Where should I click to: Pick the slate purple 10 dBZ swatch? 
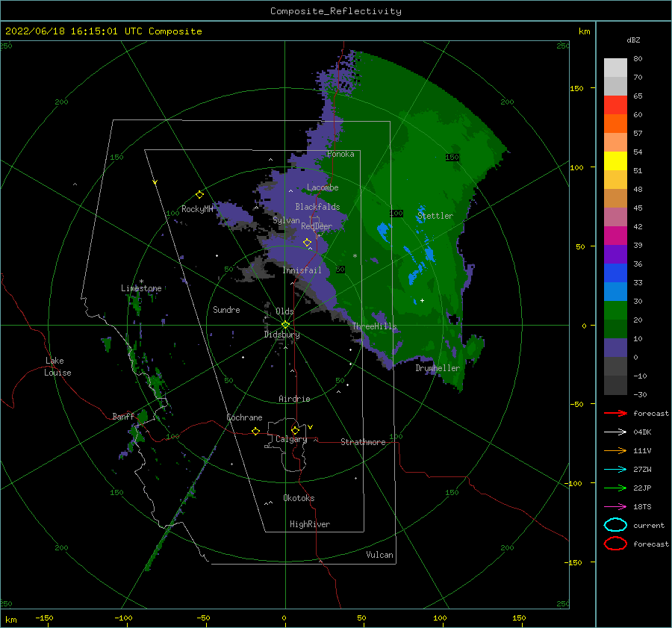[615, 348]
